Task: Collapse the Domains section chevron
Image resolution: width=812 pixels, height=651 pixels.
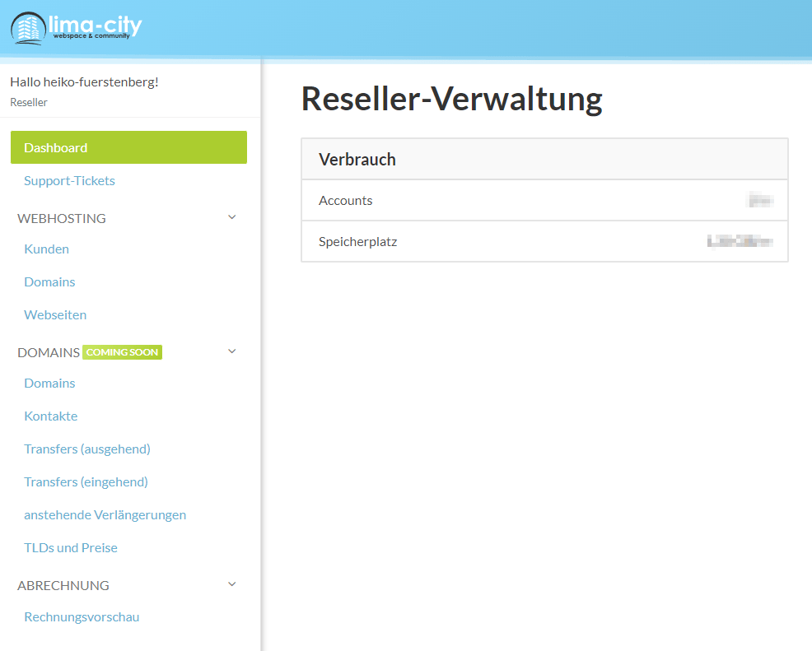Action: coord(232,351)
